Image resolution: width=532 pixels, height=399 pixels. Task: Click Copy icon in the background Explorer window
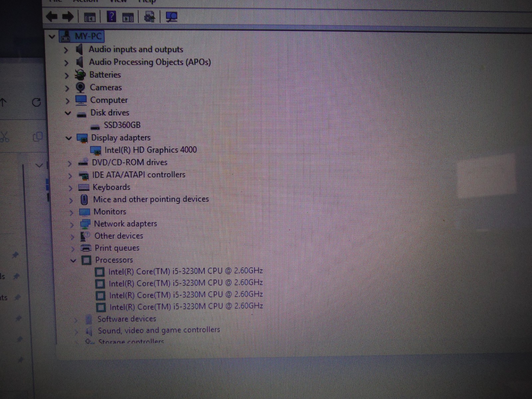[x=38, y=137]
